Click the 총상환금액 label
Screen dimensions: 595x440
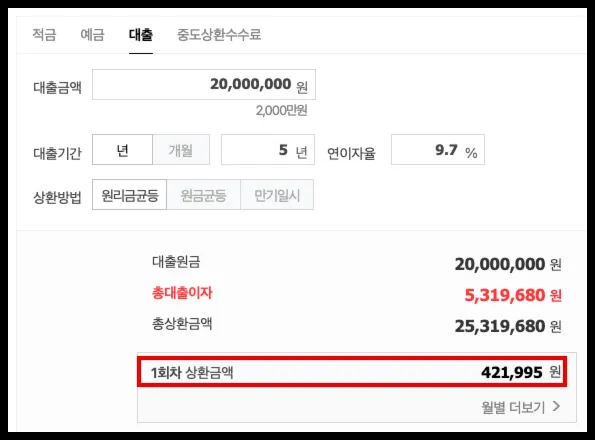point(182,324)
